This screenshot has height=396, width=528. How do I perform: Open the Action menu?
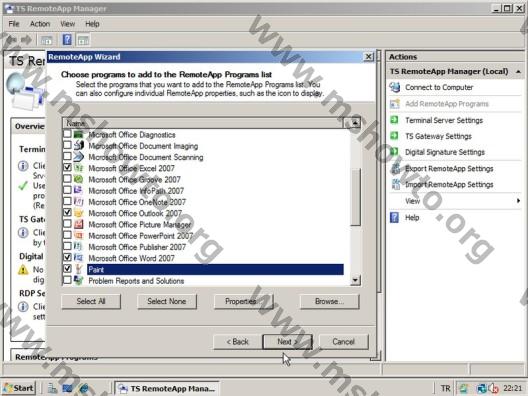tap(40, 24)
